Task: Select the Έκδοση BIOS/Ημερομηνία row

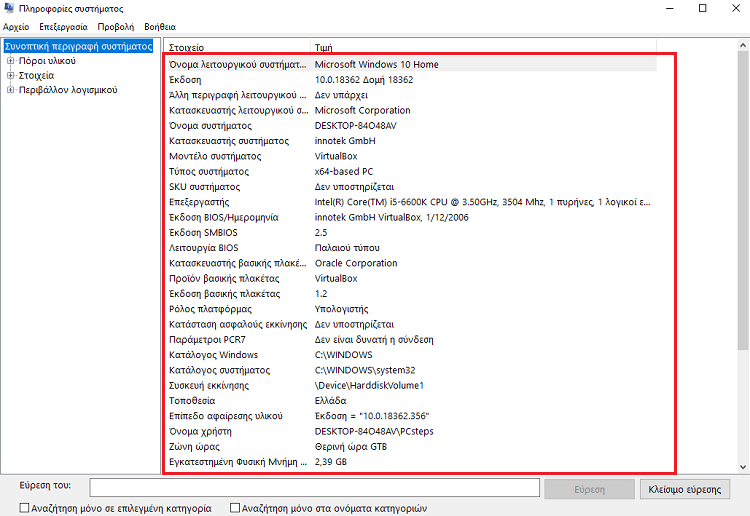Action: pos(411,217)
